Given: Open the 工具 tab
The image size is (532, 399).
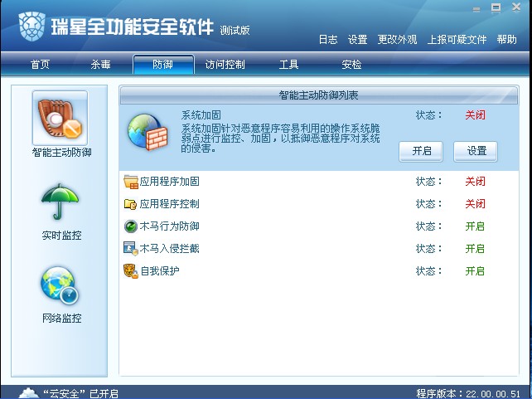Looking at the screenshot, I should 288,64.
